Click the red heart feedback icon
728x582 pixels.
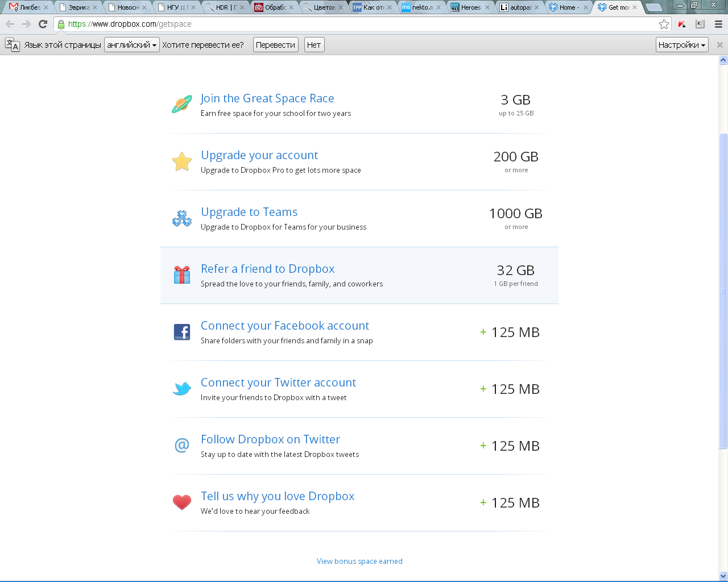[x=182, y=502]
